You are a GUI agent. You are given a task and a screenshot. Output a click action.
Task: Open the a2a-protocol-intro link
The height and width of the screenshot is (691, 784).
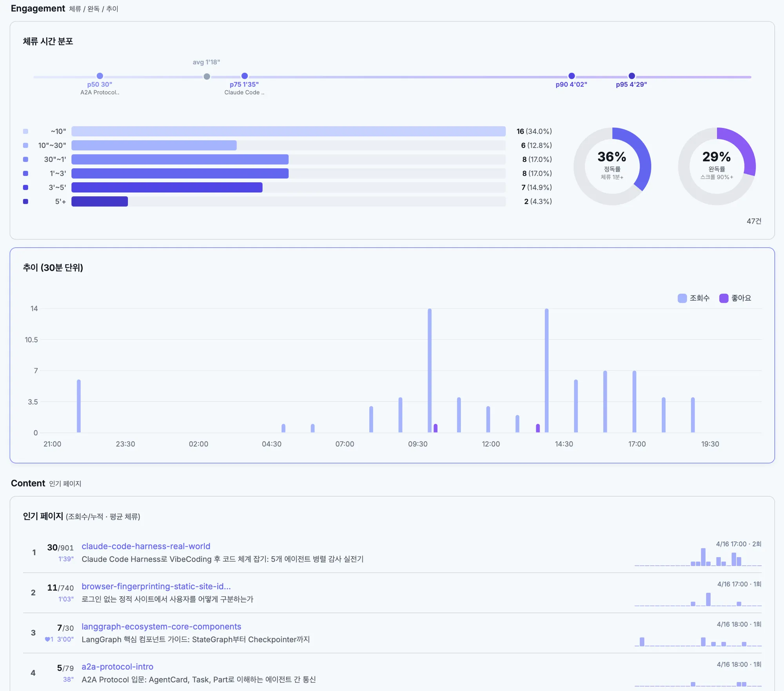(117, 666)
